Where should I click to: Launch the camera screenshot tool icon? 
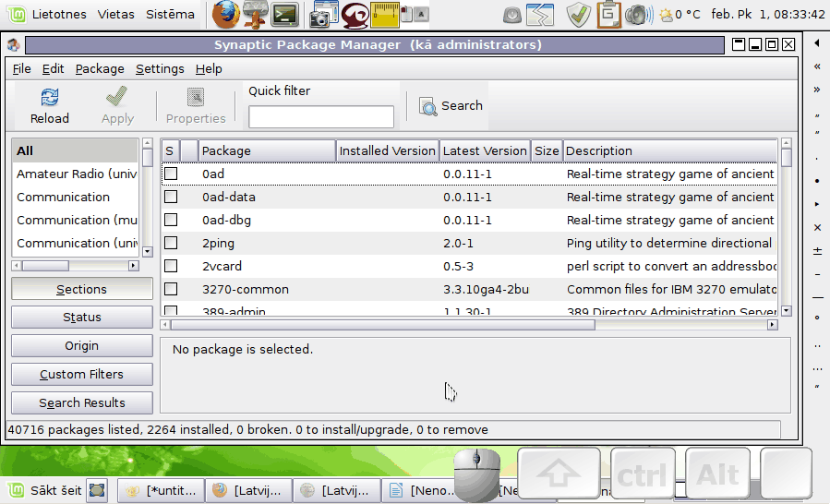[x=324, y=14]
